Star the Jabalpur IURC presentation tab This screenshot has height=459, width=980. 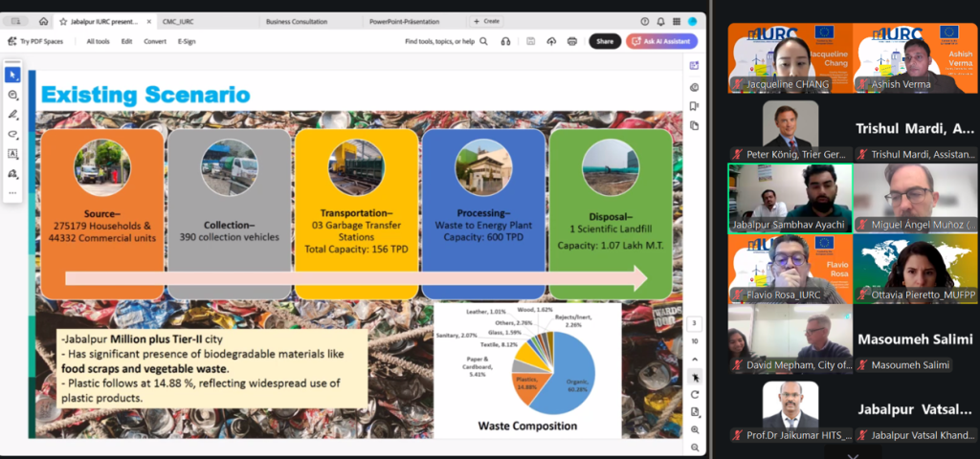click(x=62, y=20)
